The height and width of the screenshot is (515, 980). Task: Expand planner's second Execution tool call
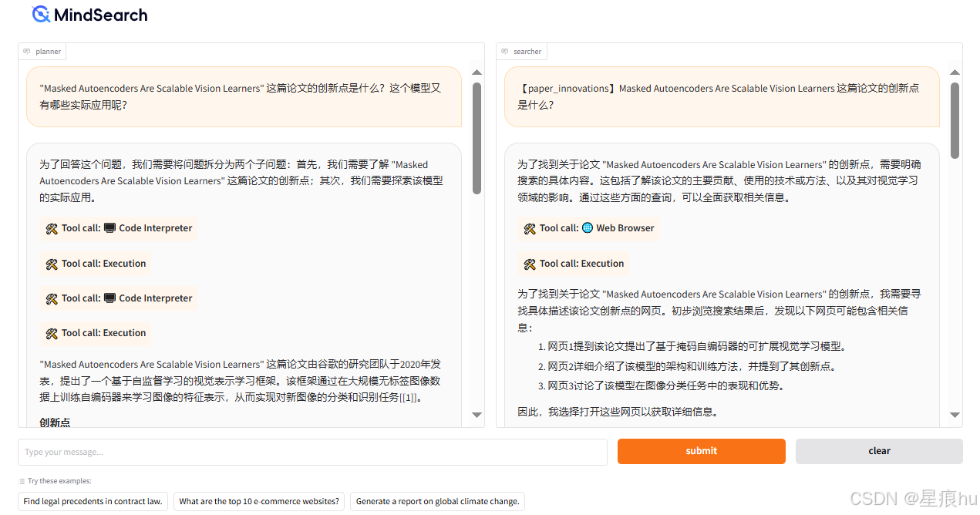(96, 333)
